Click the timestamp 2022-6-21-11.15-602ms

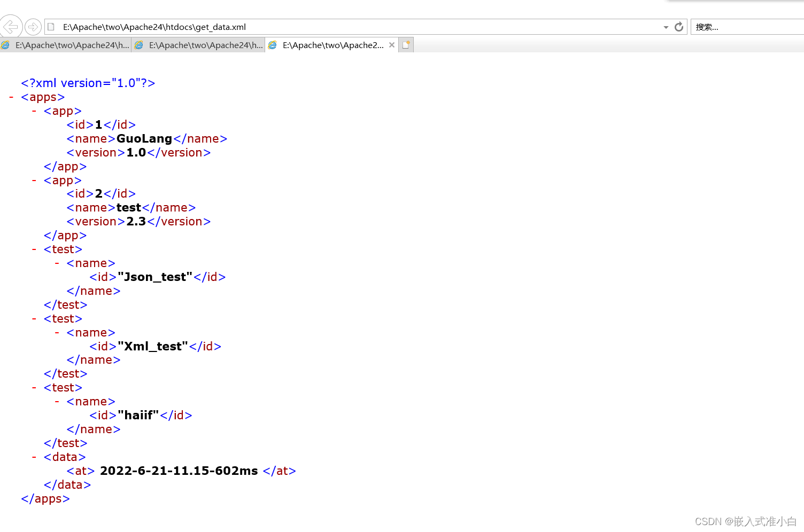(179, 471)
